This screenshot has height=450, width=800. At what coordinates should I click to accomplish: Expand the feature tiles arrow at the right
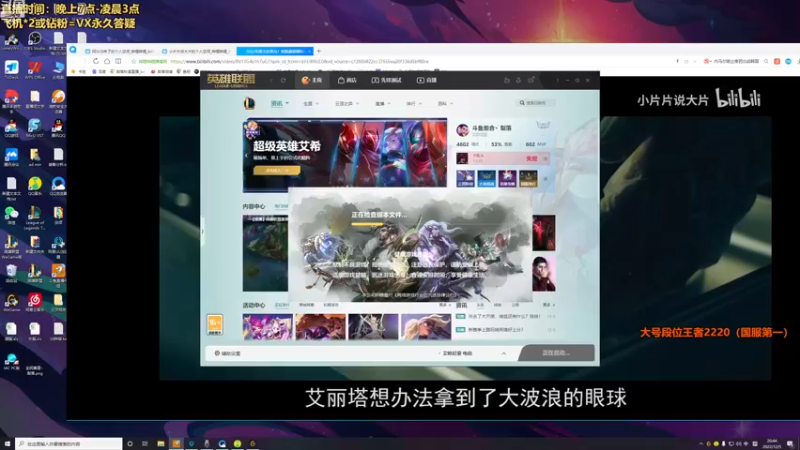(545, 179)
